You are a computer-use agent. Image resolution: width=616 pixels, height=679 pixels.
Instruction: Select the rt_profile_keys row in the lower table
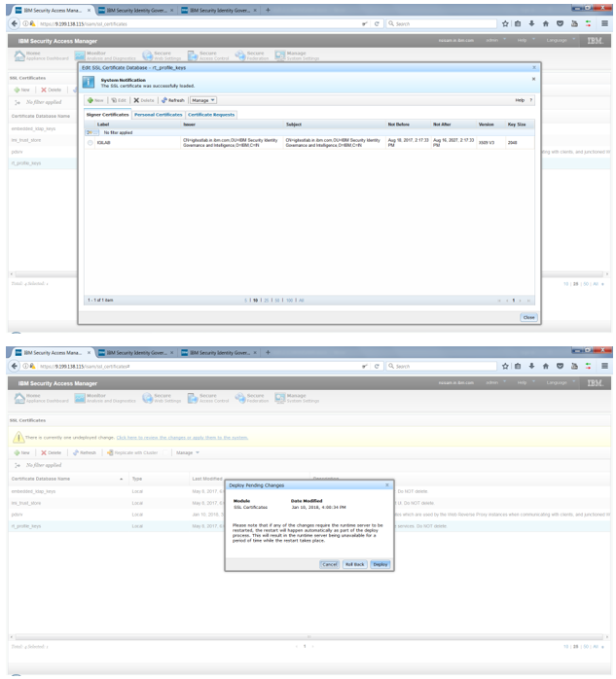click(x=309, y=526)
